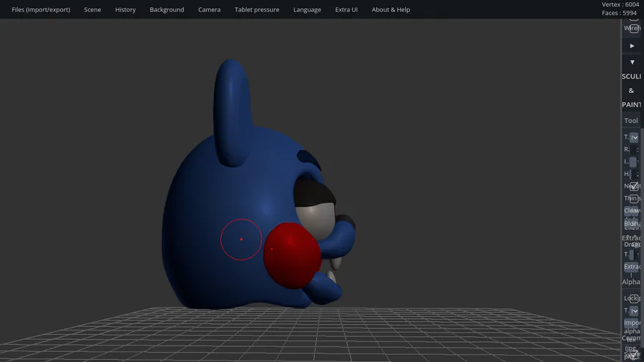Collapse the Tool section header
Screen dimensions: 644x362
click(631, 120)
